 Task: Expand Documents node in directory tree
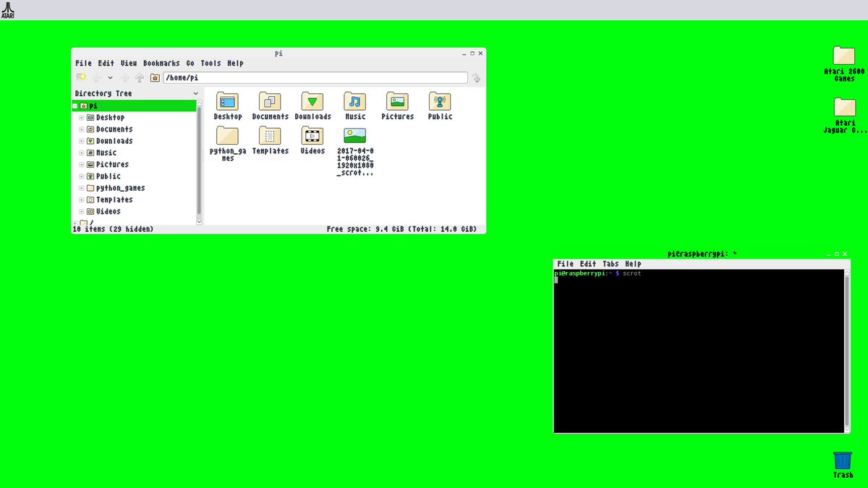(x=82, y=129)
